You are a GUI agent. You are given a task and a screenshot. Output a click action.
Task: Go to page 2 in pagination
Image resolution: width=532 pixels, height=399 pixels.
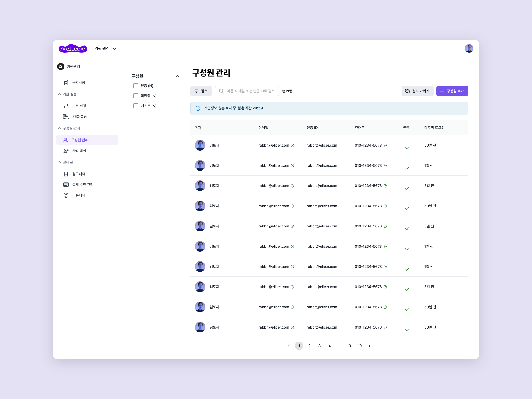[x=309, y=346]
